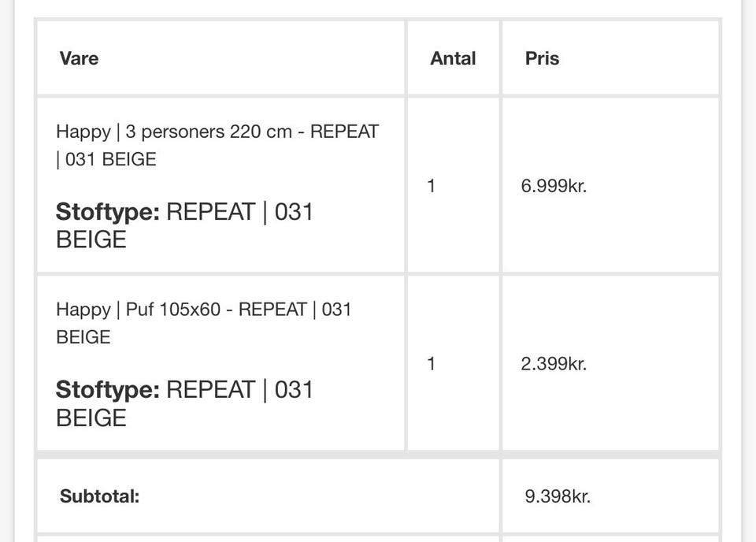Click the Pris column header

(542, 58)
